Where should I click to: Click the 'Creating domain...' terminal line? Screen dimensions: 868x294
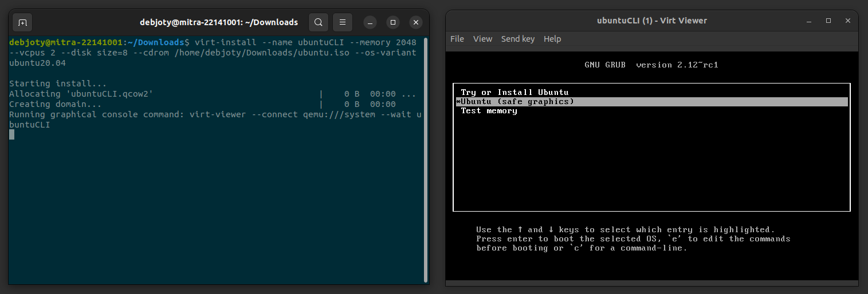click(x=202, y=104)
